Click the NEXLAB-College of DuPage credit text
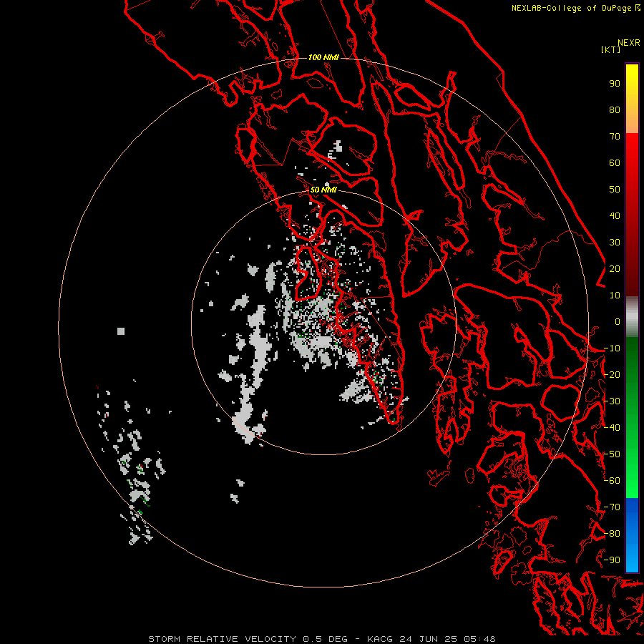Viewport: 644px width, 644px height. click(575, 8)
